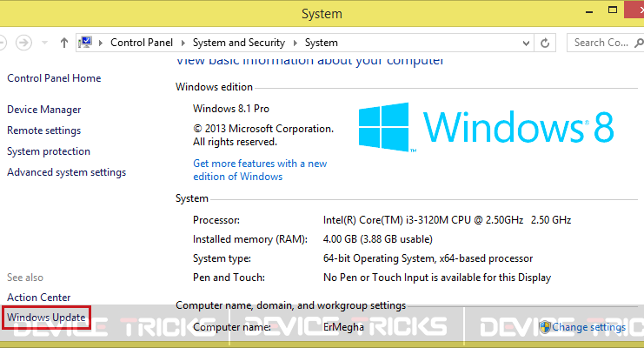Expand the arrow after Control Panel breadcrumb
This screenshot has width=644, height=348.
point(183,43)
